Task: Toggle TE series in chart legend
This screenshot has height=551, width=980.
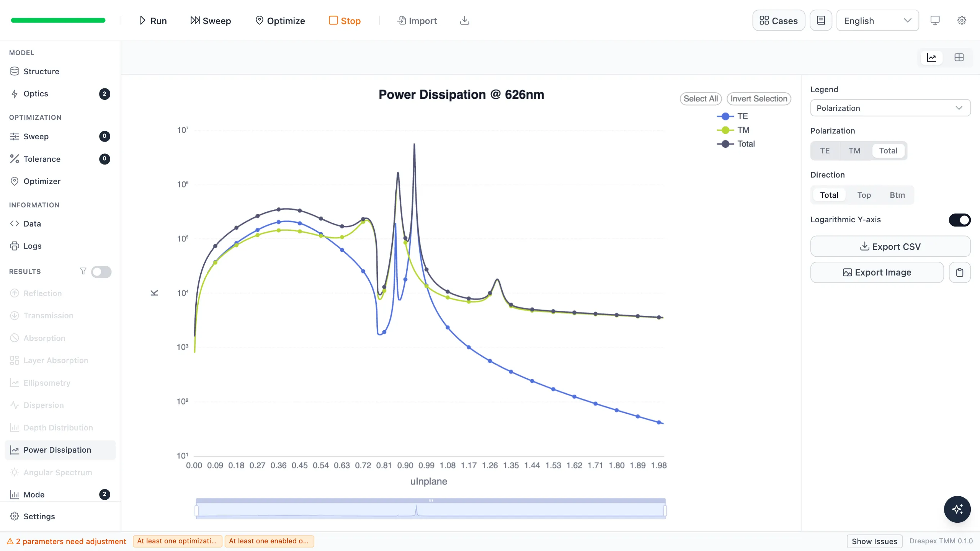Action: click(732, 116)
